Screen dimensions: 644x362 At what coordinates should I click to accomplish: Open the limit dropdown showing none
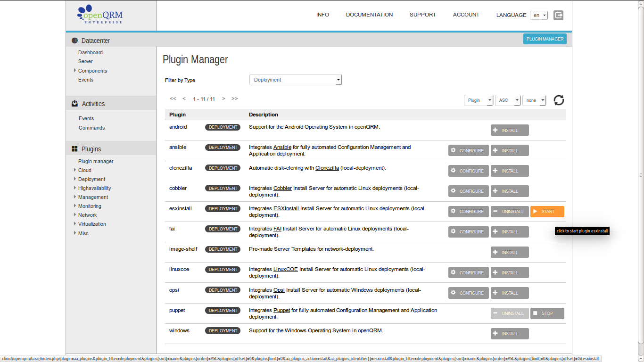pos(534,100)
